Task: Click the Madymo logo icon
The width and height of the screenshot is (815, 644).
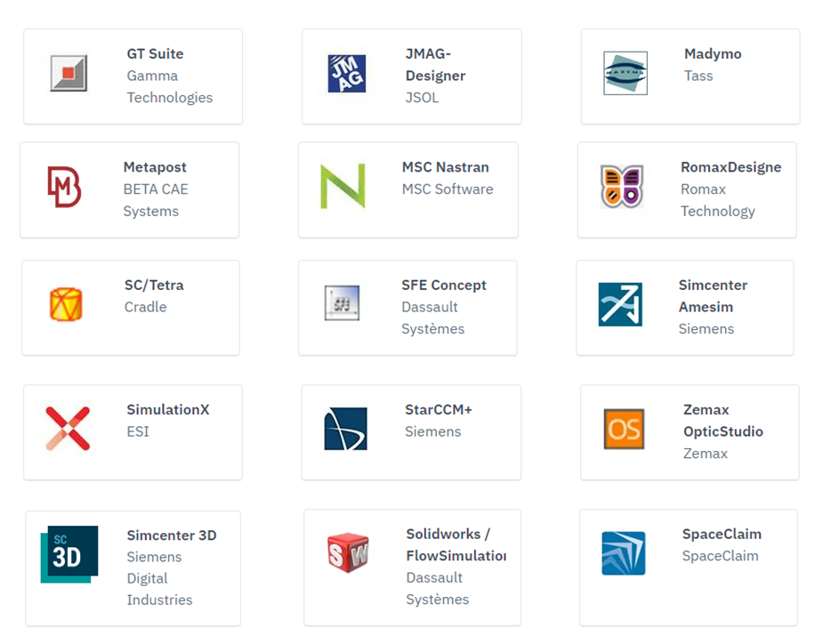Action: [x=625, y=74]
